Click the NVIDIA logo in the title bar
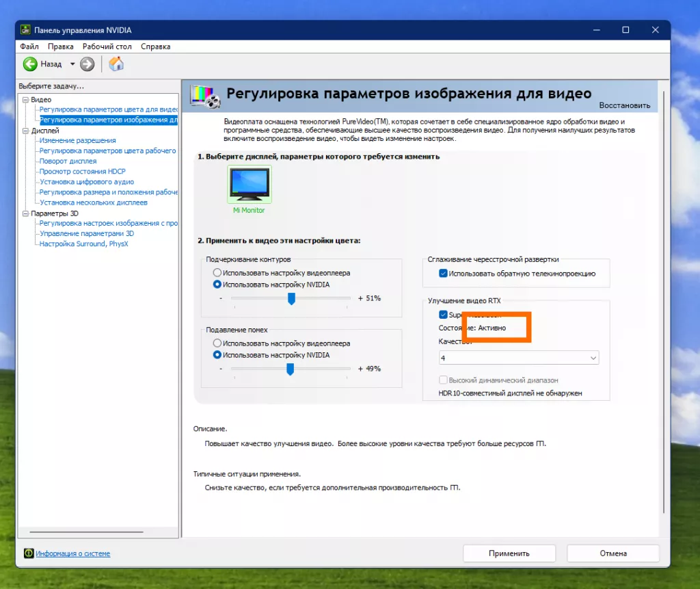This screenshot has height=589, width=700. coord(27,29)
